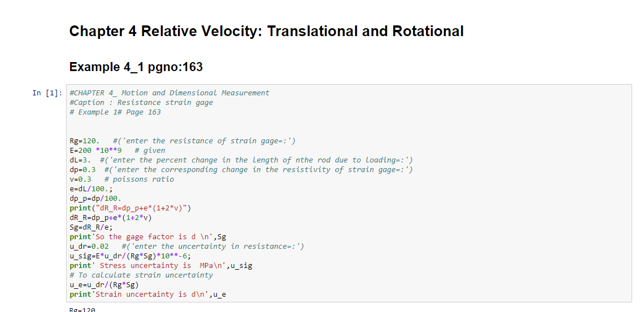
Task: Click the To calculate strain uncertainty comment
Action: click(141, 275)
